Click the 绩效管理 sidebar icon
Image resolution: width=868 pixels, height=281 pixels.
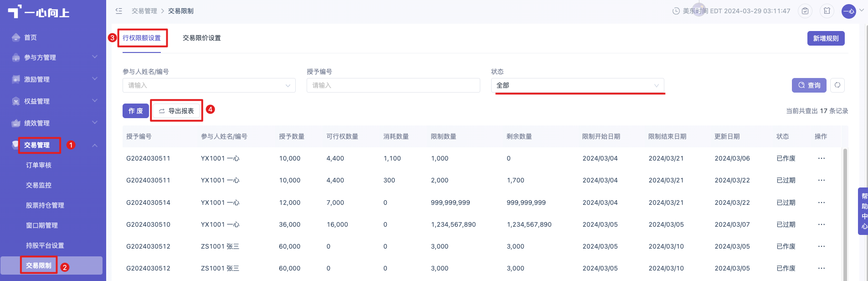point(16,123)
